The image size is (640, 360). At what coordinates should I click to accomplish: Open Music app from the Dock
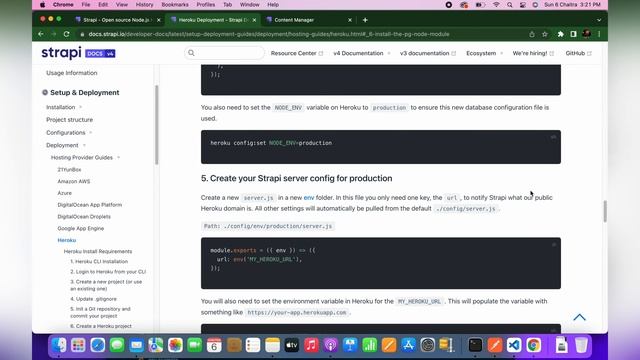click(311, 345)
